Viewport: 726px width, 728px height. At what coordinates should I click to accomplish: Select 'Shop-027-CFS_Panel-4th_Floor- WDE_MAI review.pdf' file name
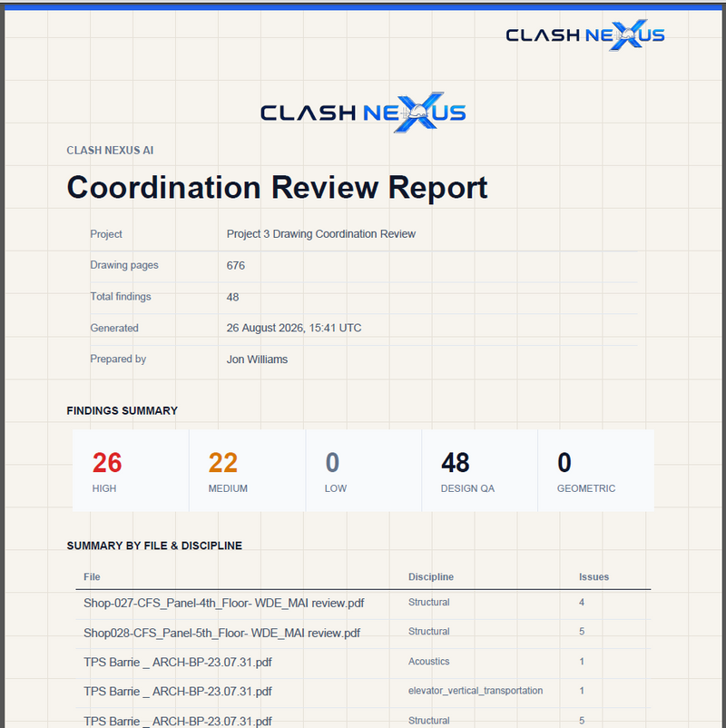(x=224, y=603)
